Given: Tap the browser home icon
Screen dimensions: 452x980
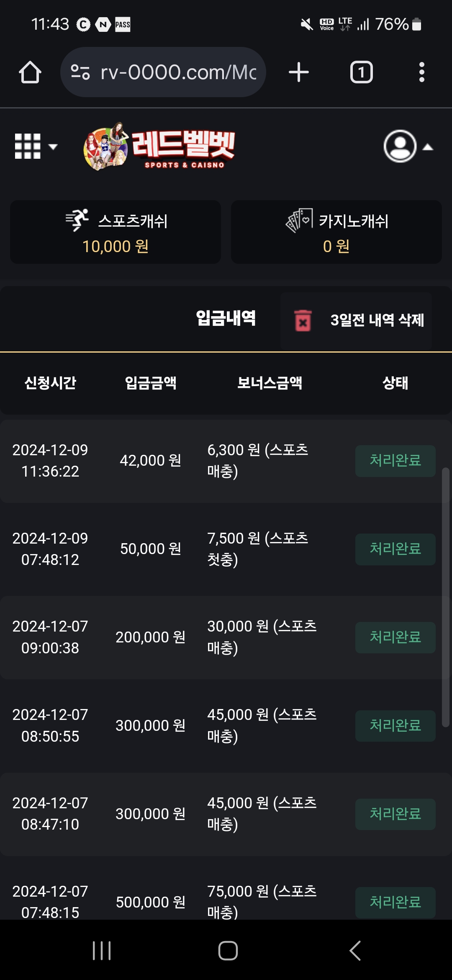Looking at the screenshot, I should 30,72.
